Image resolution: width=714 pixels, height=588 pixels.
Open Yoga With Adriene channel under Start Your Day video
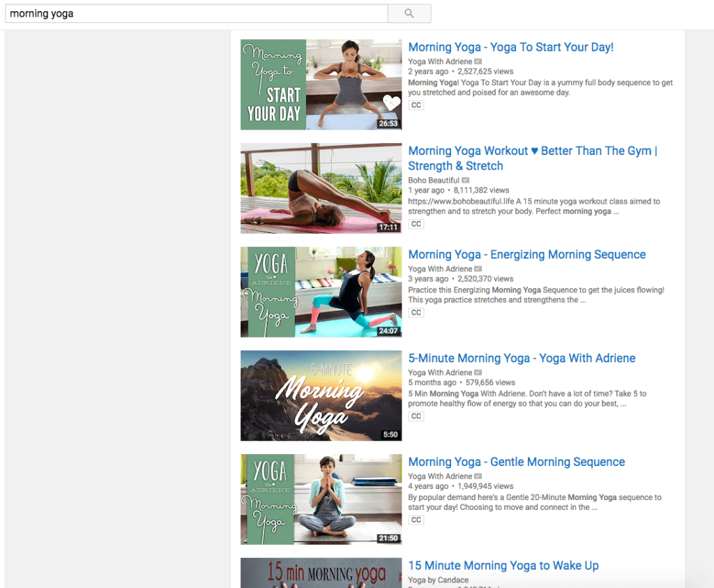[x=440, y=61]
